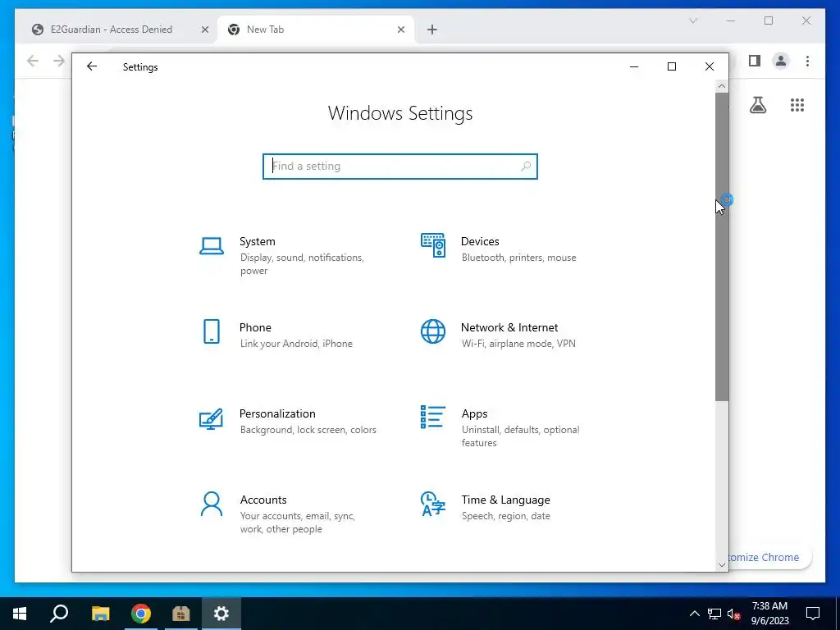Open System settings title
Viewport: 840px width, 630px height.
(257, 242)
